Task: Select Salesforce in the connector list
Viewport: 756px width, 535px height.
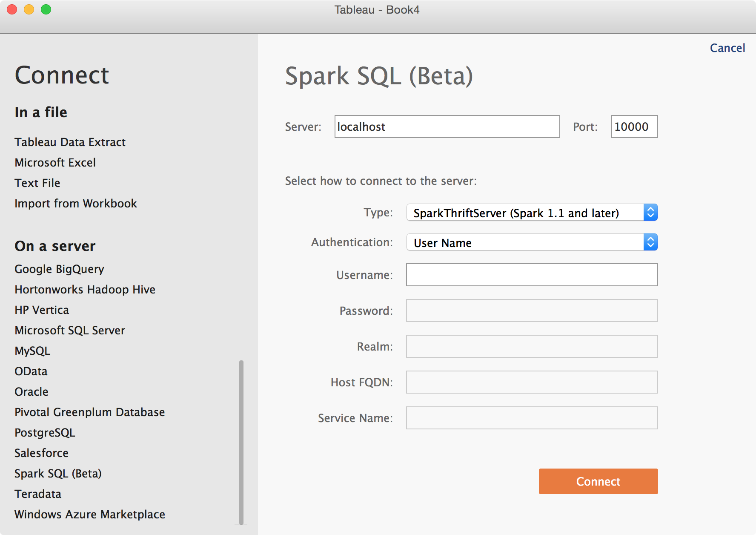Action: coord(41,453)
